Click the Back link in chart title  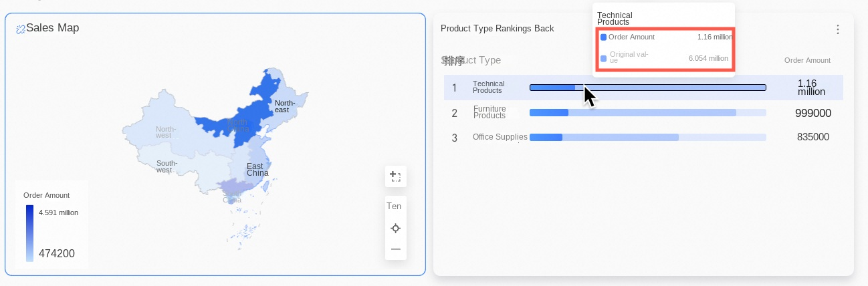click(544, 29)
